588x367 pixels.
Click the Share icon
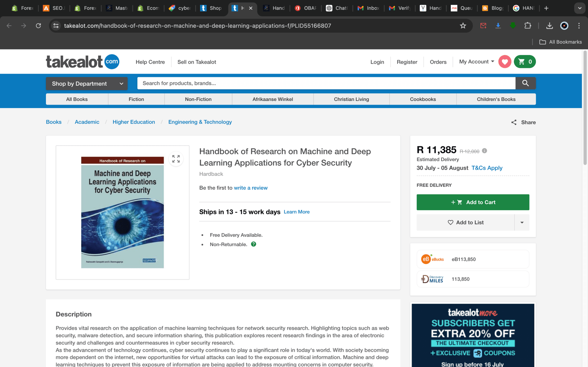(514, 122)
